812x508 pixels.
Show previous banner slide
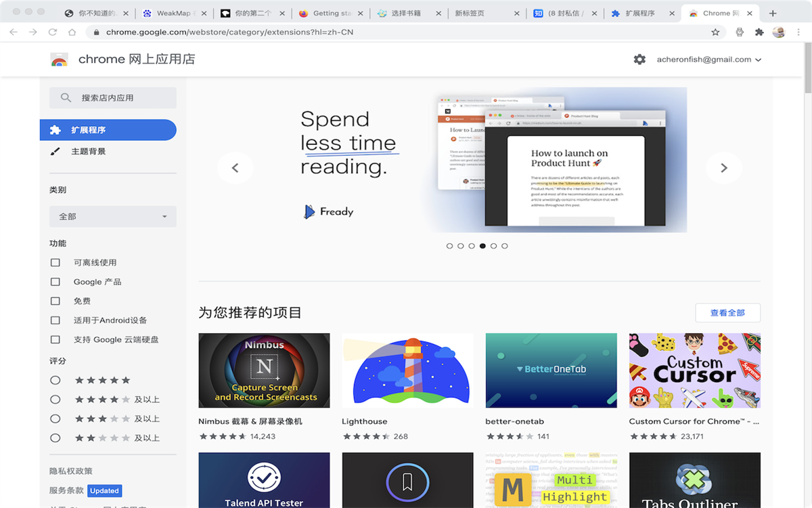[x=235, y=168]
